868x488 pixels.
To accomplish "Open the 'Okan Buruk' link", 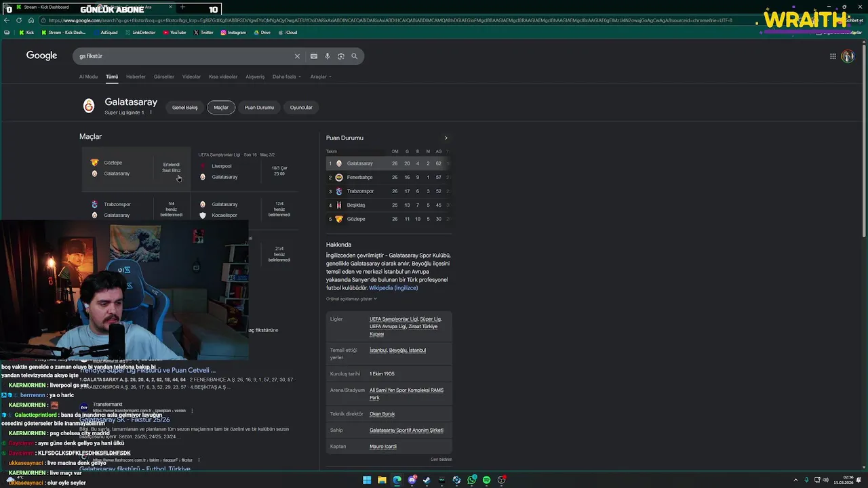I will click(382, 414).
